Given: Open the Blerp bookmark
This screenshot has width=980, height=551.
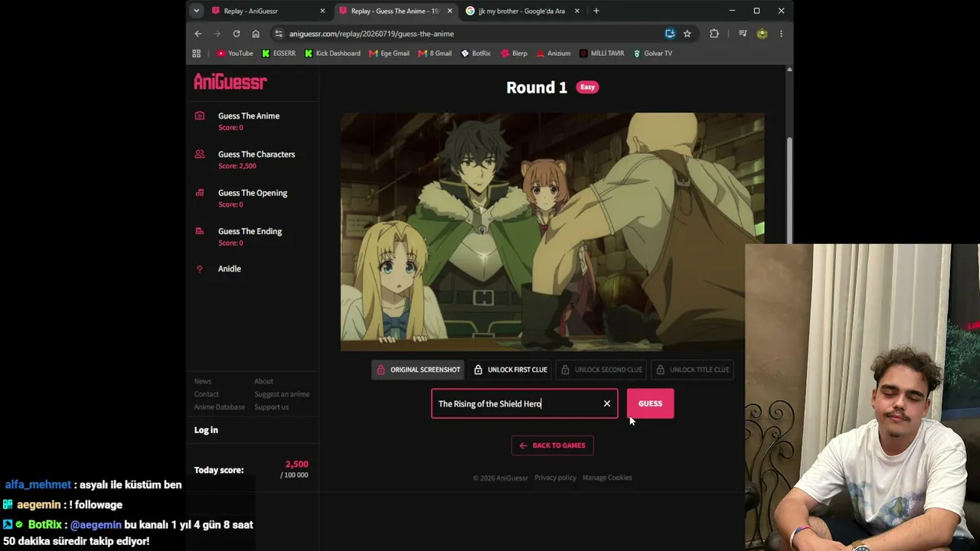Looking at the screenshot, I should (514, 54).
